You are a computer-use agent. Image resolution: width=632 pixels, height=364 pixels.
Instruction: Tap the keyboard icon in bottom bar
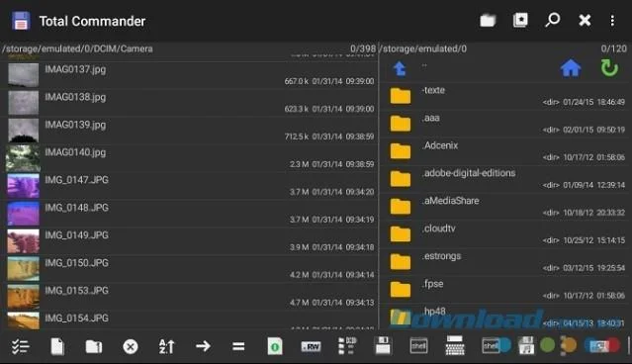[x=455, y=345]
